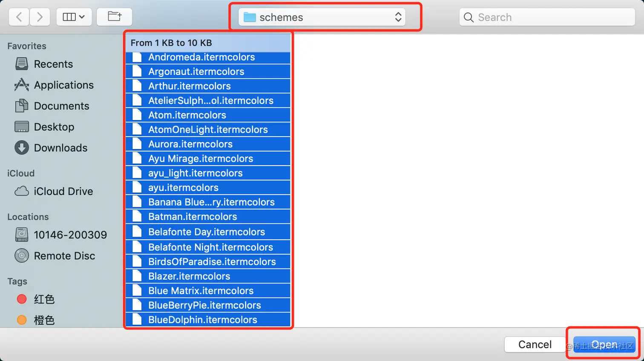Select Andromeda.itermcolors file
The width and height of the screenshot is (644, 361).
208,57
